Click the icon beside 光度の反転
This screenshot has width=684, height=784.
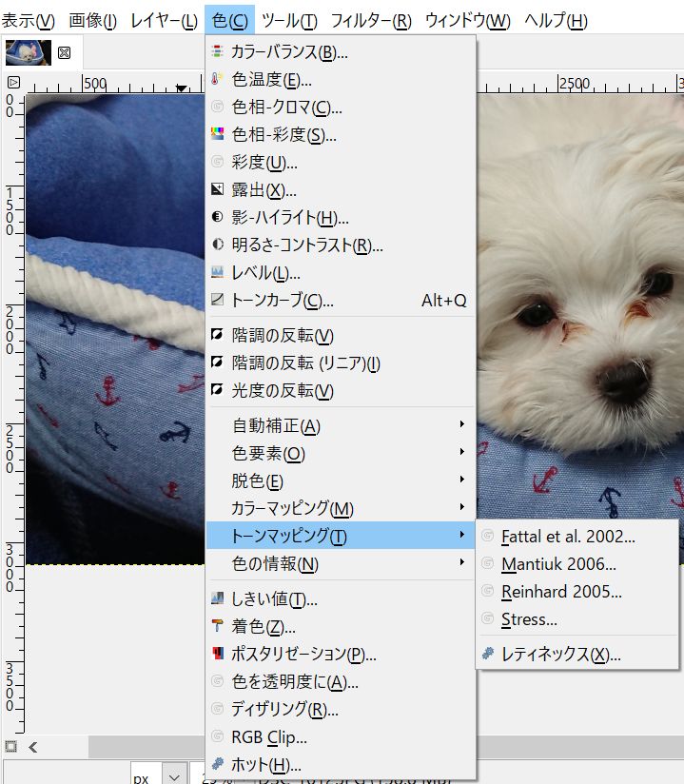click(217, 389)
